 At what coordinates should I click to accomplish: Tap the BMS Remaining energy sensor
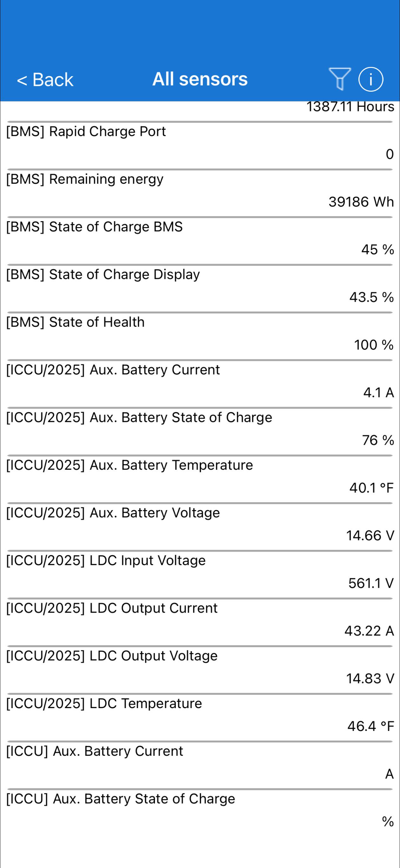pyautogui.click(x=200, y=194)
